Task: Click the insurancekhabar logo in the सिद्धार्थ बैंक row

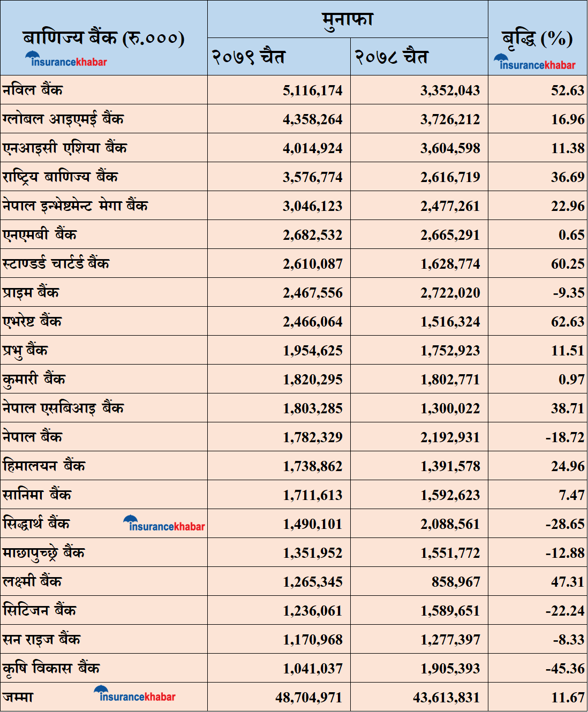Action: (164, 525)
